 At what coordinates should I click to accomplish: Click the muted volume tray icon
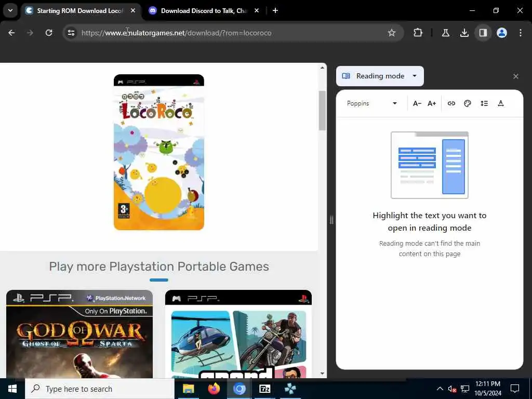452,389
